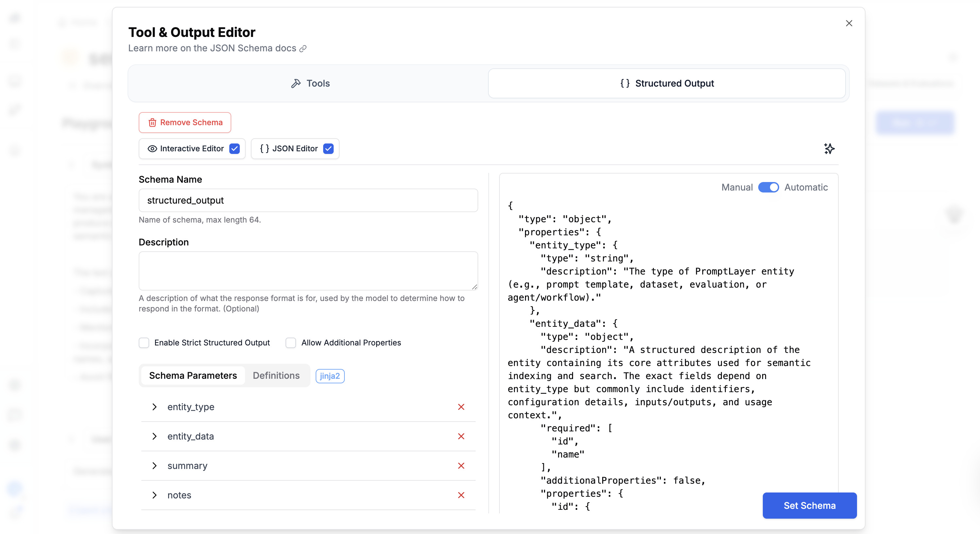Image resolution: width=980 pixels, height=534 pixels.
Task: Close the Tool & Output Editor dialog
Action: click(849, 23)
